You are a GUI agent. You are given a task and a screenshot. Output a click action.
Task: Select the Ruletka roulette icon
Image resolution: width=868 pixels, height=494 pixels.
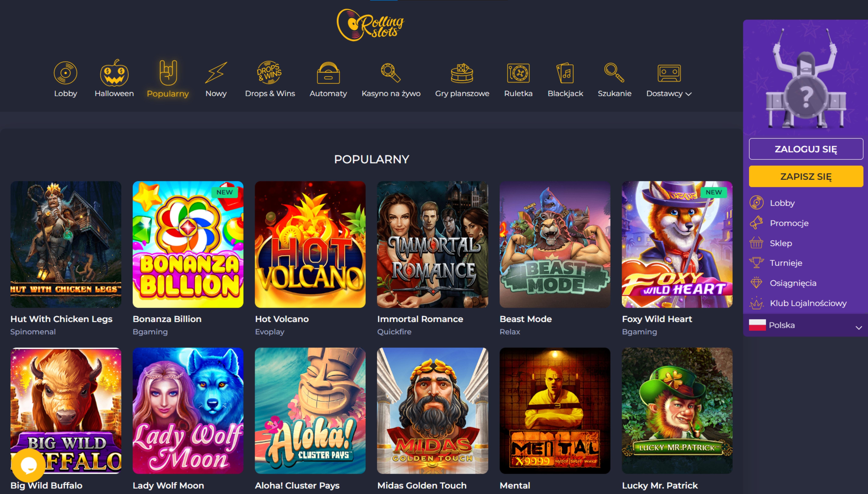click(518, 73)
